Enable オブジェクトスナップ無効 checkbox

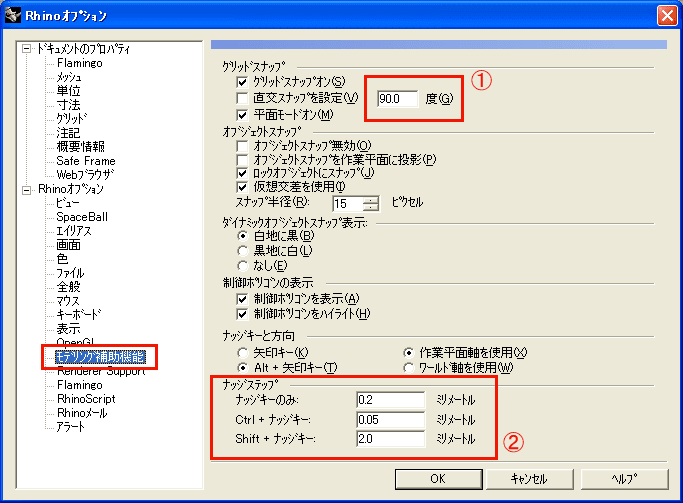241,146
